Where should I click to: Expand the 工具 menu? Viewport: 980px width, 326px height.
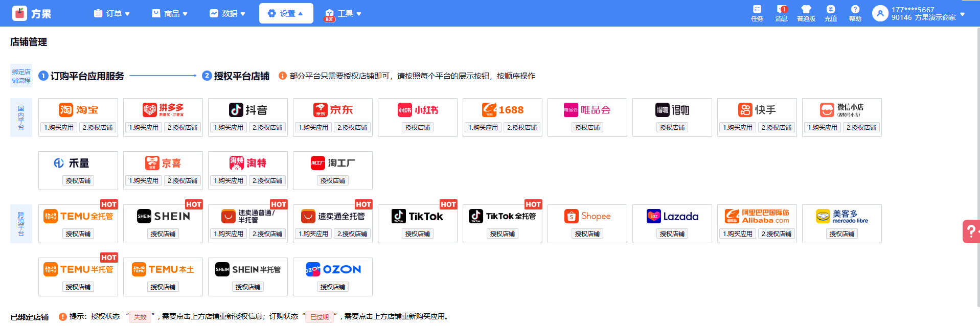[x=344, y=13]
